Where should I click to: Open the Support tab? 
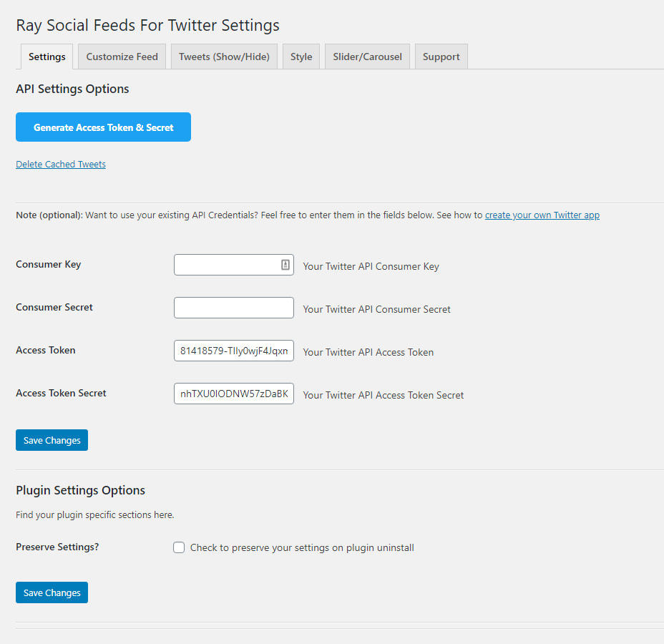point(441,57)
